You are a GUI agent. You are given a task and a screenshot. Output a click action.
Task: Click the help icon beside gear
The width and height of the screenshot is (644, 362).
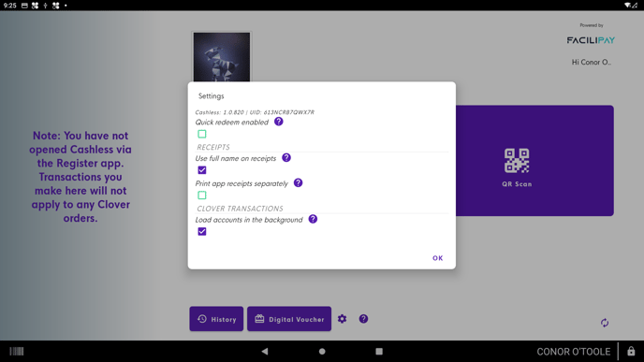pos(363,319)
